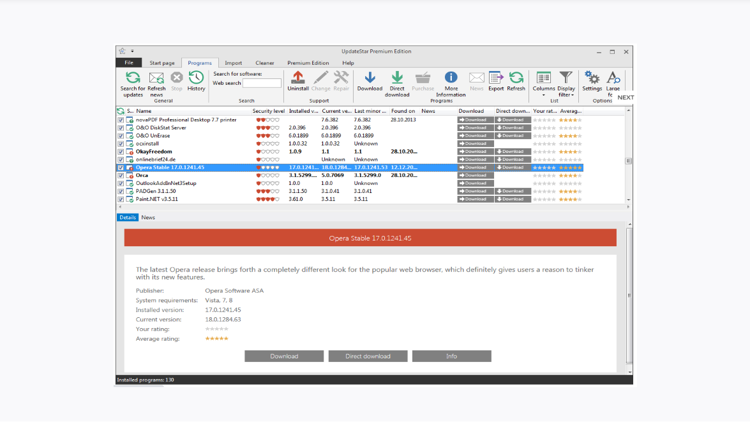Open the Settings gear icon
The height and width of the screenshot is (422, 750).
coord(592,78)
